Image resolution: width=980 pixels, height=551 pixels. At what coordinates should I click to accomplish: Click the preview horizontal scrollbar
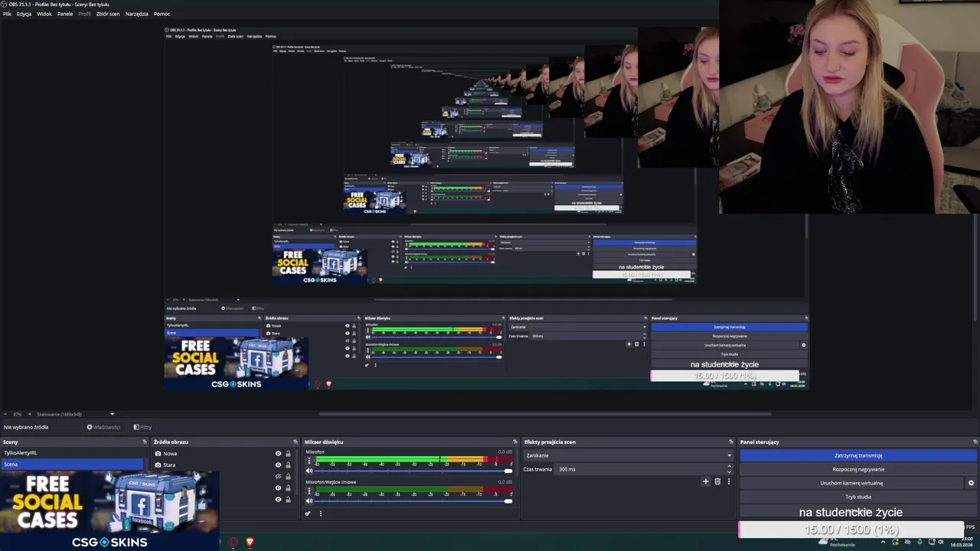[545, 414]
